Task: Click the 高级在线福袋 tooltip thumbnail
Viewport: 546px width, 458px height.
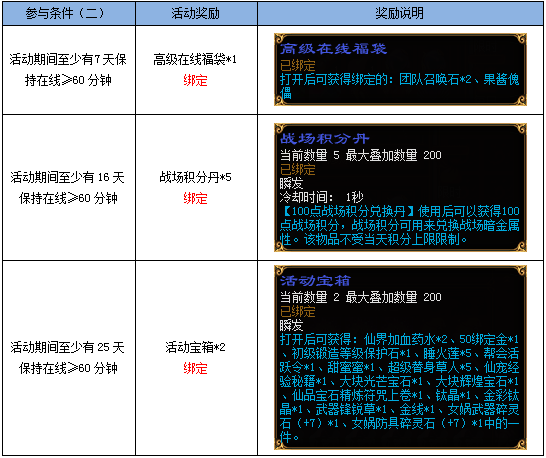Action: click(x=400, y=70)
